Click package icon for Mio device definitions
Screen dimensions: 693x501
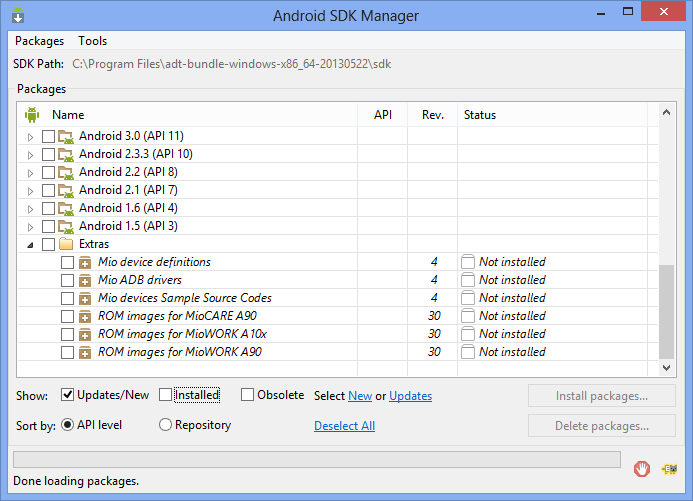click(85, 262)
